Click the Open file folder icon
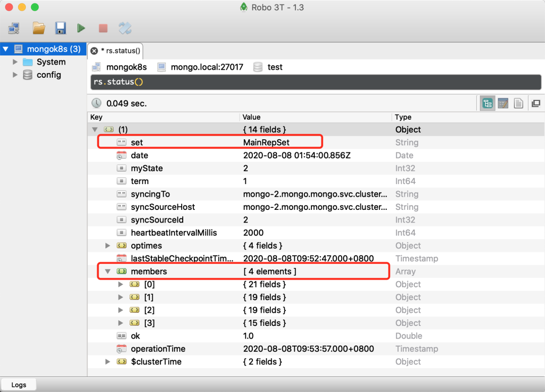The width and height of the screenshot is (545, 392). click(38, 28)
